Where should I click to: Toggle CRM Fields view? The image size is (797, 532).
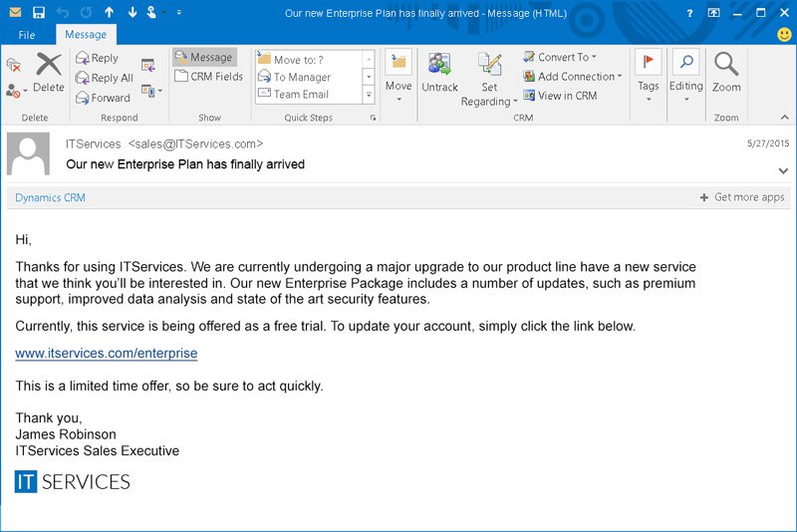[x=208, y=77]
